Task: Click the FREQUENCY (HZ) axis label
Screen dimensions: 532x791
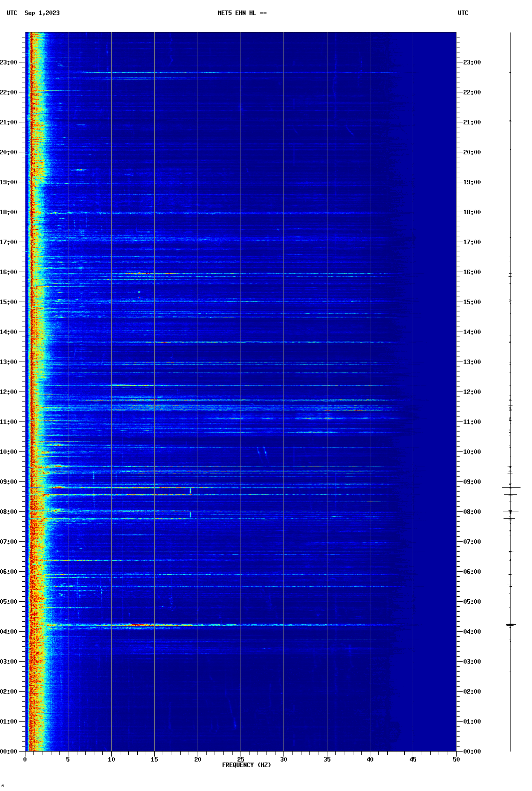Action: coord(246,765)
